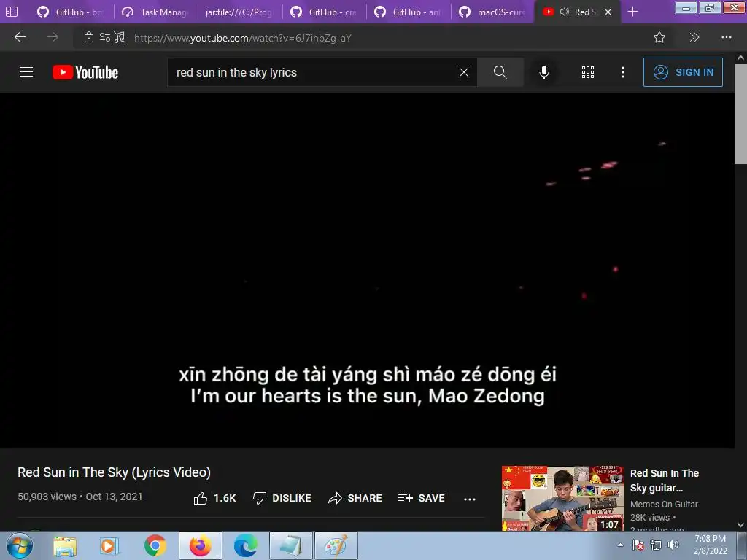The height and width of the screenshot is (560, 747).
Task: Click the forward navigation arrow
Action: 53,37
